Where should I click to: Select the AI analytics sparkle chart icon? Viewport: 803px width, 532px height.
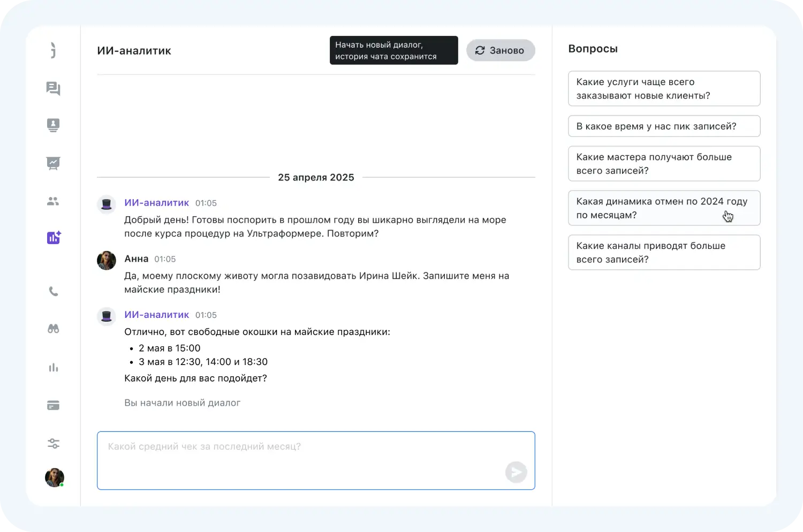(x=54, y=238)
